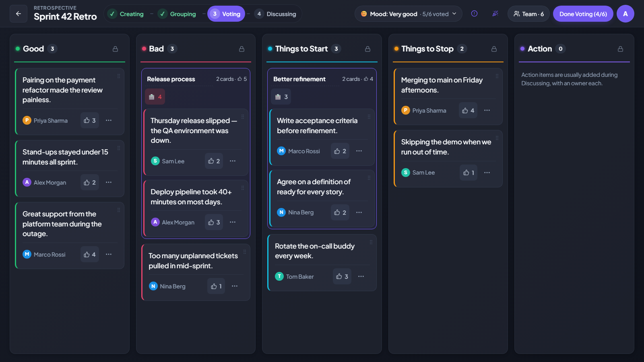Toggle vote on Deploy pipeline took 40+ card

(214, 222)
